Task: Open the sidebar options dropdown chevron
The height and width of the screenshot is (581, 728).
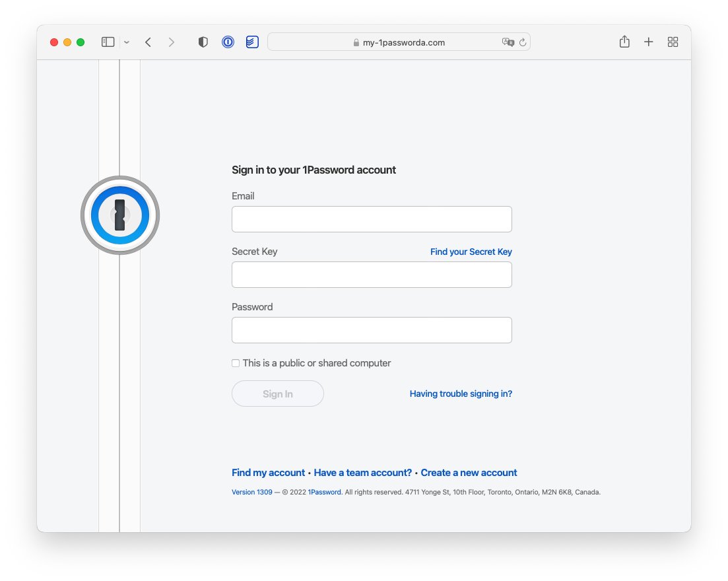Action: pos(126,42)
